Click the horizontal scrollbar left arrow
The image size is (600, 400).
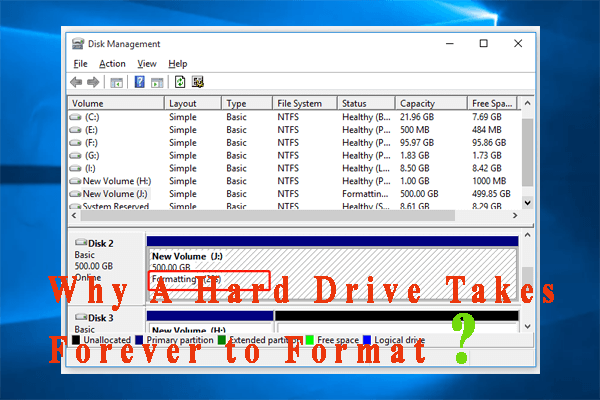[x=74, y=216]
